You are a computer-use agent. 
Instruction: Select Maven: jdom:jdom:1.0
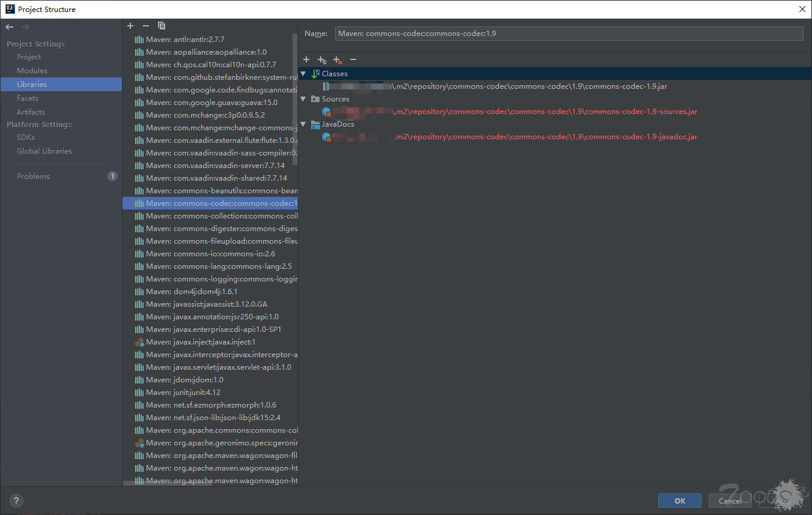point(210,380)
